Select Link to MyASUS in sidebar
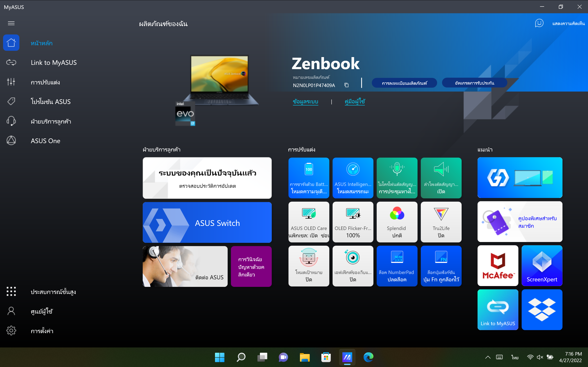 point(53,63)
